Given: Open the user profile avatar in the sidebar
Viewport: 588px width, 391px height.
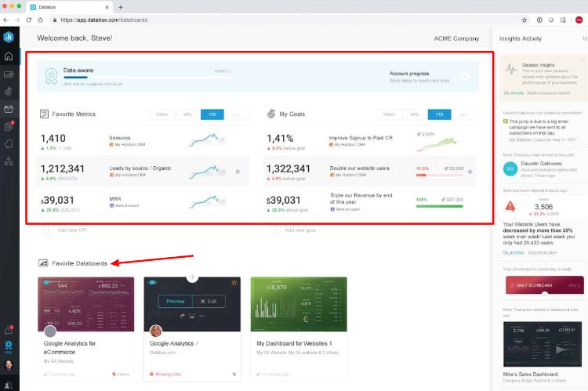Looking at the screenshot, I should [x=9, y=365].
